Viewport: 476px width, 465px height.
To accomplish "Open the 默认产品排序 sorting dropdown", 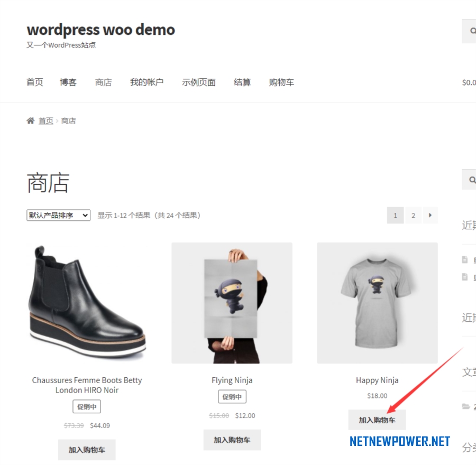I will pos(58,216).
